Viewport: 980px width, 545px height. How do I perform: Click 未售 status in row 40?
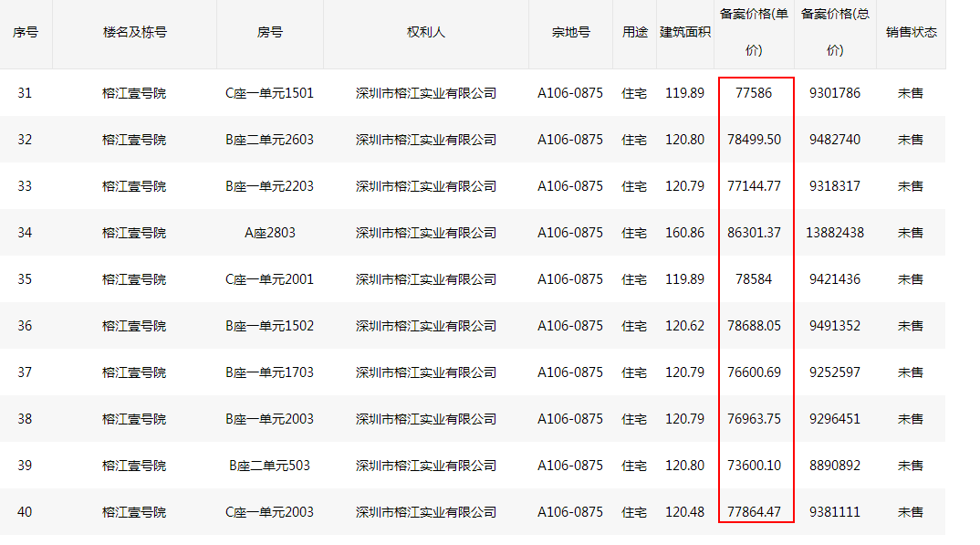click(x=910, y=512)
